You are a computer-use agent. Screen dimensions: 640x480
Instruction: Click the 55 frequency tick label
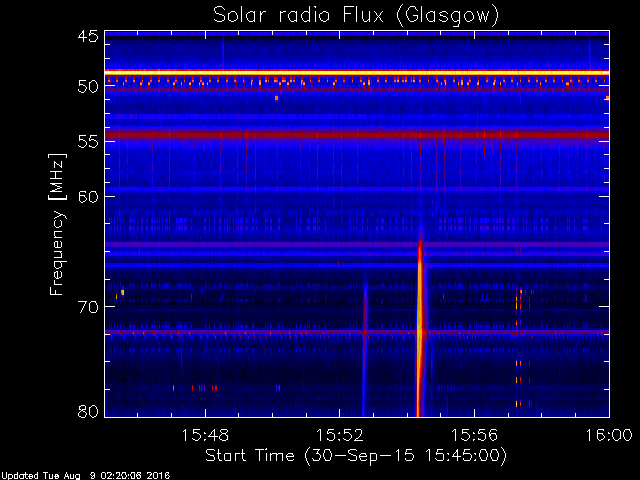coord(88,142)
